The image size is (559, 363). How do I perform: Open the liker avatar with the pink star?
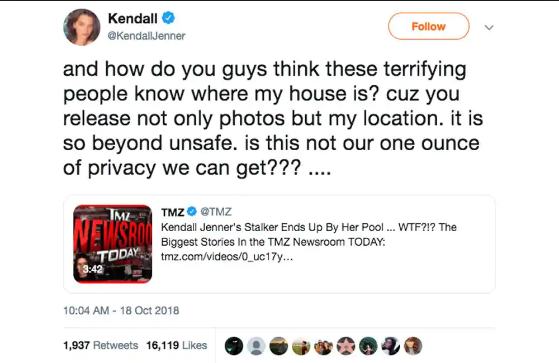coord(346,346)
